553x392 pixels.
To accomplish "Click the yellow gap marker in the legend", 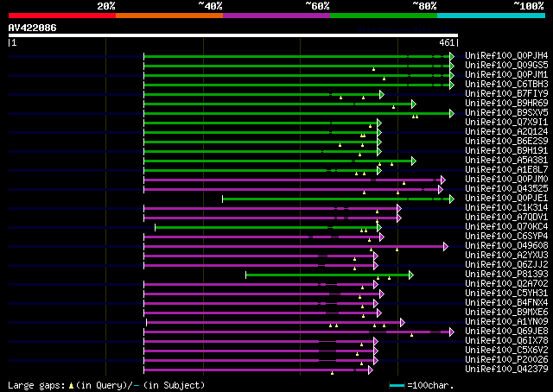I will [x=71, y=386].
